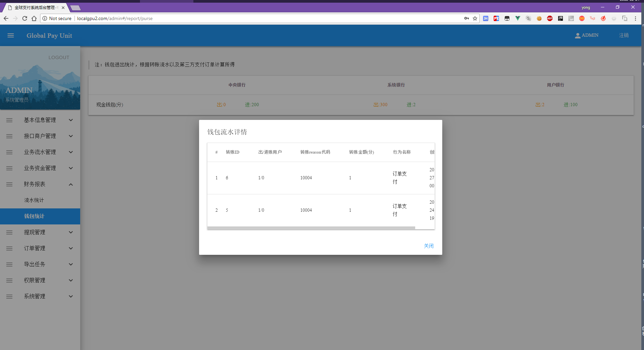Click 中央银行 进:200 value
Viewport: 644px width, 350px height.
[252, 105]
